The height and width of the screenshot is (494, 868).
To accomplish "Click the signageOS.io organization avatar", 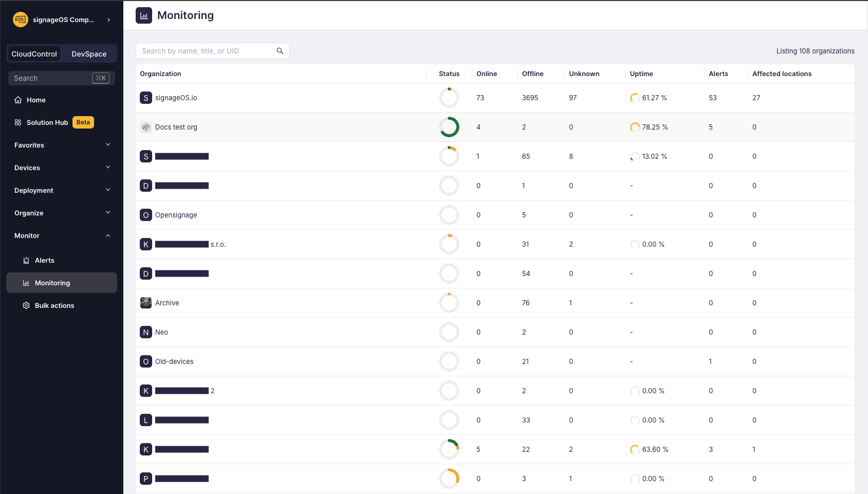I will [146, 98].
